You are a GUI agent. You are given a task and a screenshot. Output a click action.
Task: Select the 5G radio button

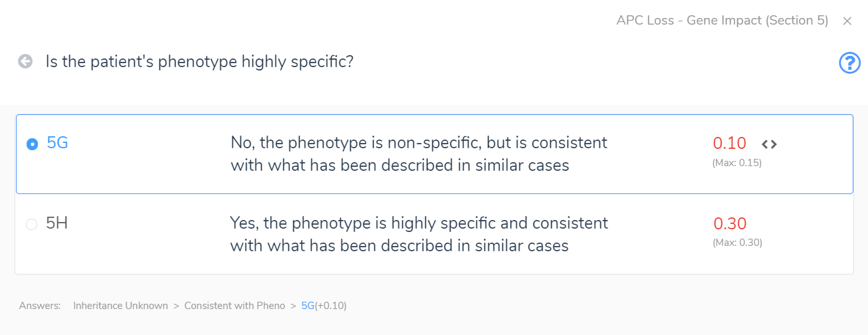click(32, 144)
